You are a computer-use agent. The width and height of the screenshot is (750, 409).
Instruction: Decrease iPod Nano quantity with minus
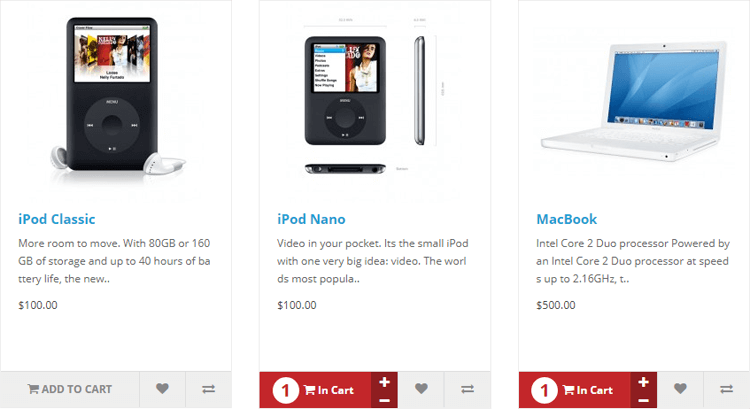click(x=384, y=400)
